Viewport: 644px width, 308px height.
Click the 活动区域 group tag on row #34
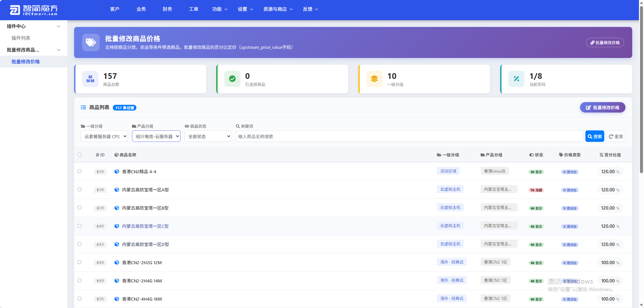pos(448,171)
